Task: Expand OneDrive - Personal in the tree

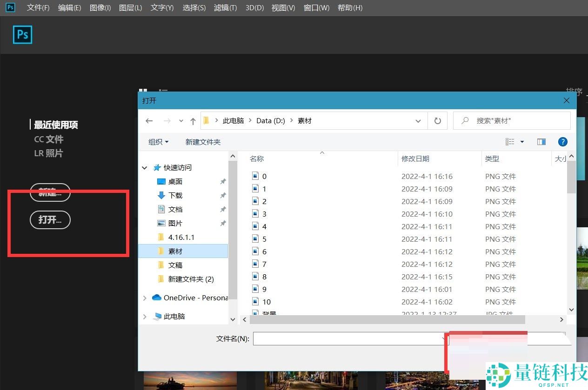Action: coord(144,298)
